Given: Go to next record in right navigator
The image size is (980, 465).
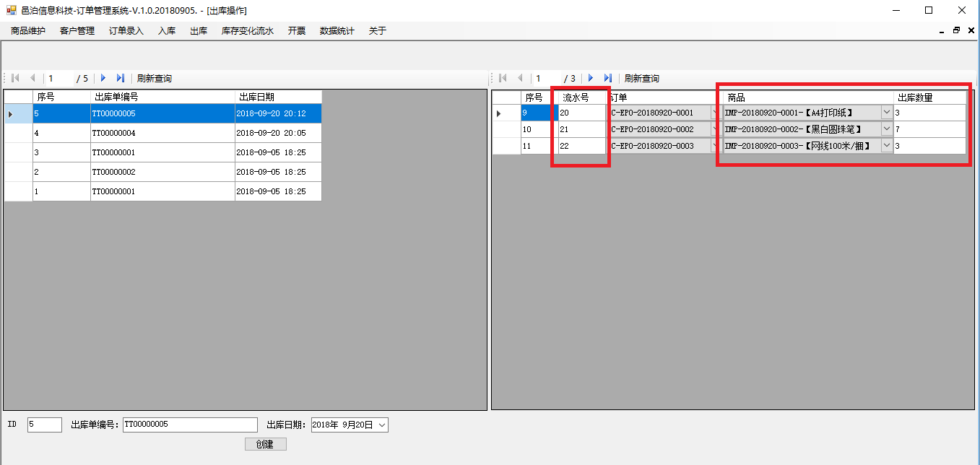Looking at the screenshot, I should (591, 78).
